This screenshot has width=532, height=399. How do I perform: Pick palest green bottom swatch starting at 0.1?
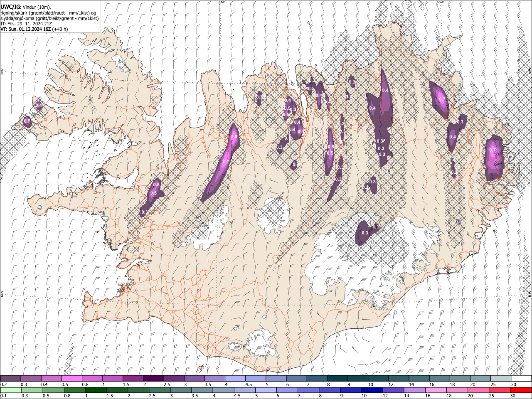point(11,390)
